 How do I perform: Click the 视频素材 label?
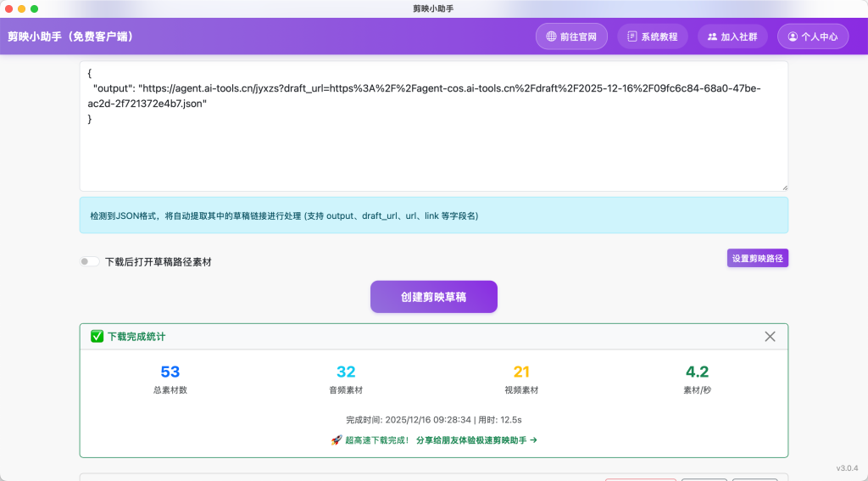(x=521, y=390)
